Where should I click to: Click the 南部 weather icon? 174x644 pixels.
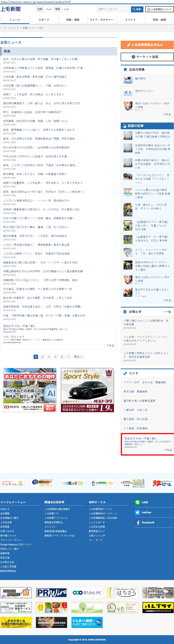tap(66, 9)
